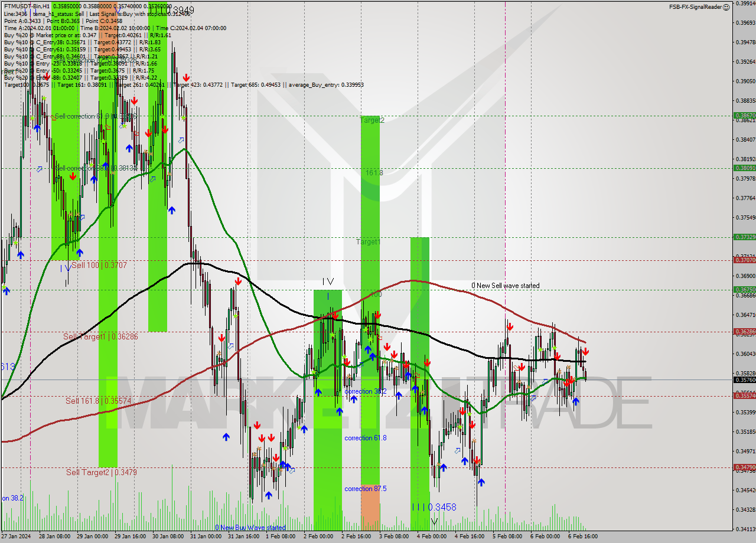The width and height of the screenshot is (756, 543).
Task: Click the '28 Jan 08:00' time axis label
Action: point(54,537)
